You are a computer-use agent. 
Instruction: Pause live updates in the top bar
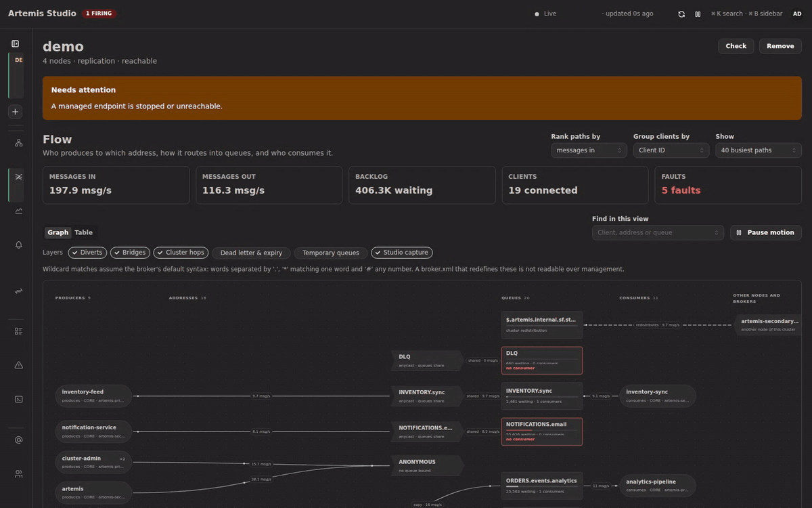pyautogui.click(x=698, y=14)
